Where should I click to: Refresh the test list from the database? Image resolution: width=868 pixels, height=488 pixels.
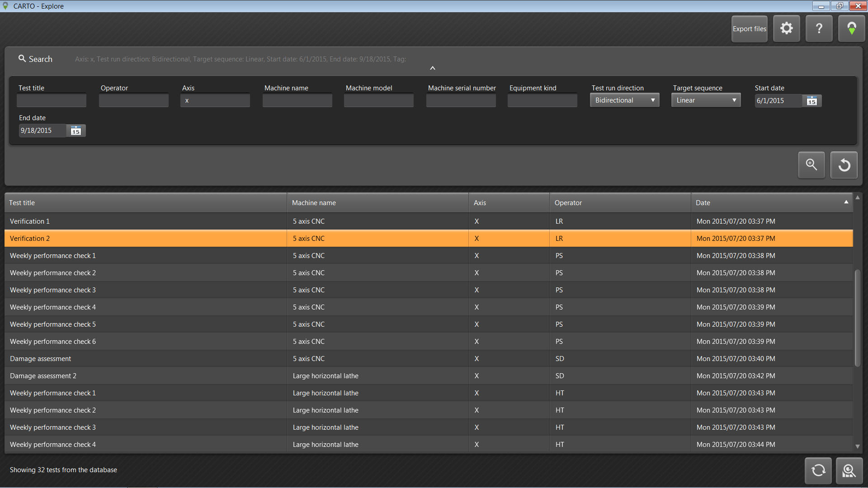pyautogui.click(x=818, y=471)
